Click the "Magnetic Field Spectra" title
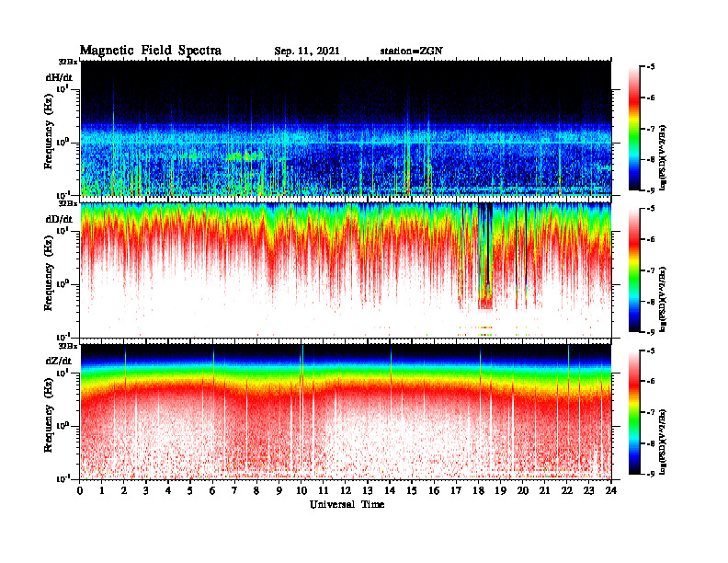The height and width of the screenshot is (563, 728). [x=151, y=51]
